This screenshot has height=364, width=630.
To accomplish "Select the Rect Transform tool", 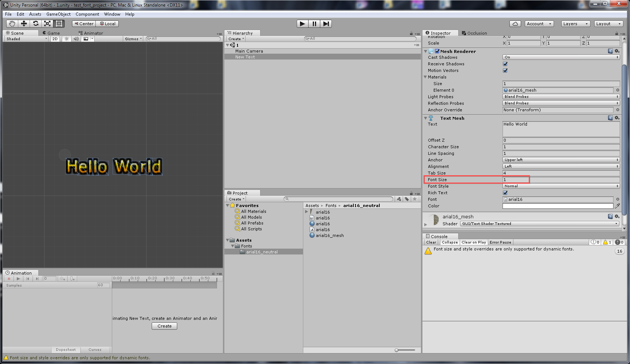I will point(59,23).
